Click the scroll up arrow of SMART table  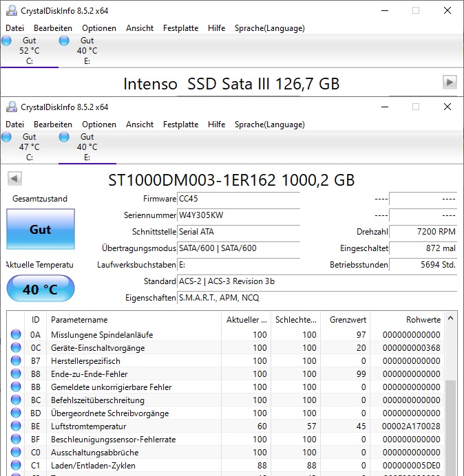point(451,318)
